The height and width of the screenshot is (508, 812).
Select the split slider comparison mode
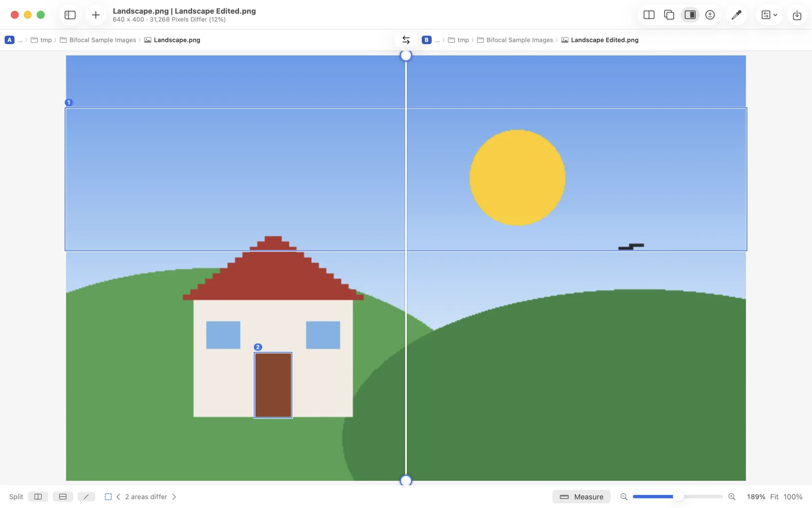[690, 15]
